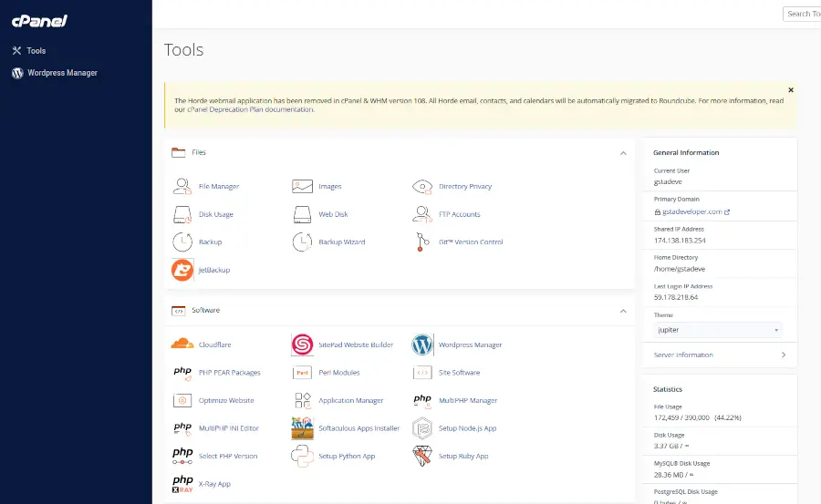Click the MultiPHP Manager icon
821x504 pixels.
pos(422,400)
